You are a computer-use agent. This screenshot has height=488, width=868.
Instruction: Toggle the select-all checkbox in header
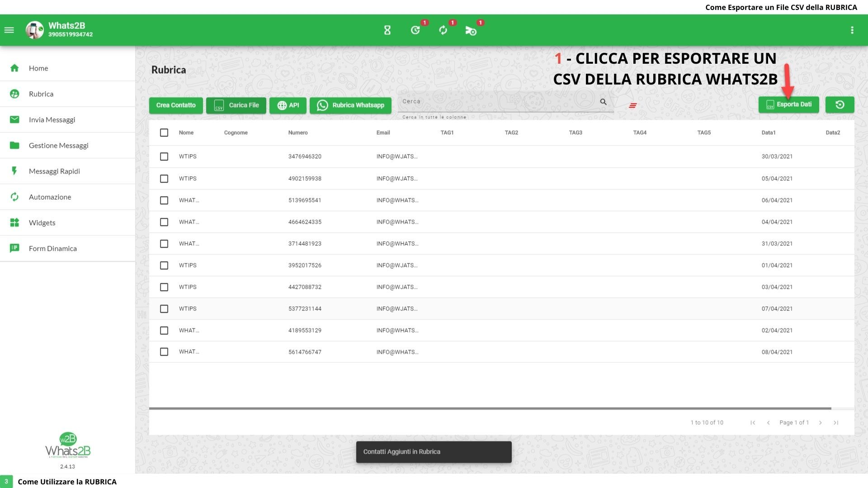coord(164,132)
